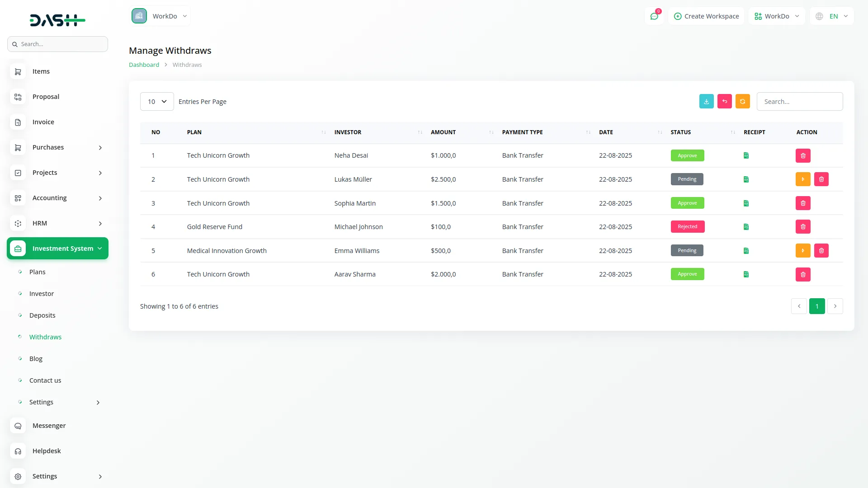Click the orange refresh icon in toolbar

pos(742,102)
